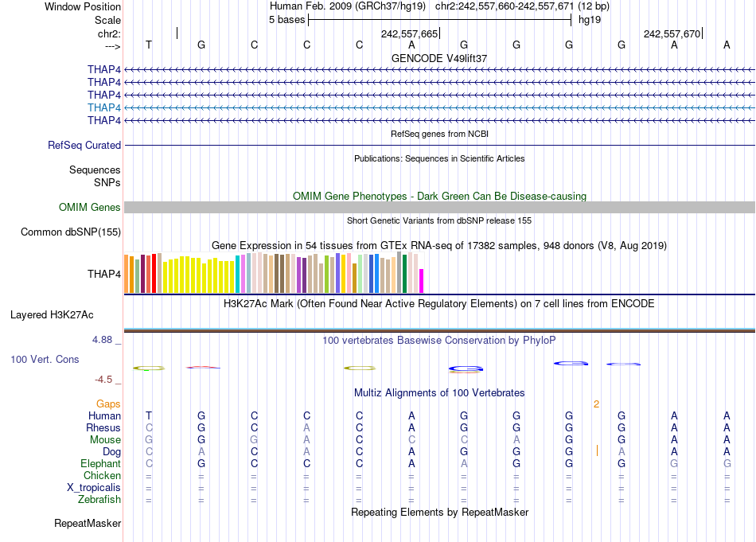The height and width of the screenshot is (542, 756).
Task: Click the '--->' sequence direction arrow
Action: coord(112,46)
